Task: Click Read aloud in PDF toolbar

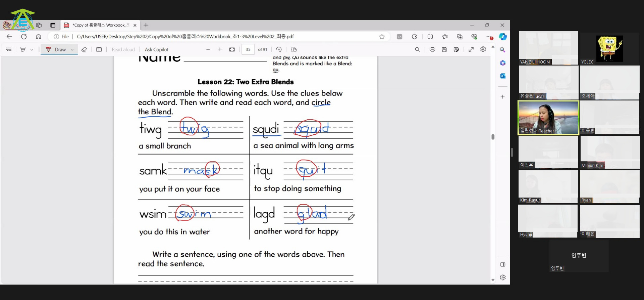Action: pos(123,49)
